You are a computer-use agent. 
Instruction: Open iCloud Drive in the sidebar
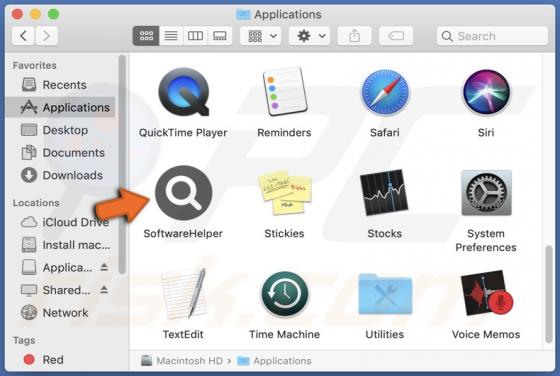pyautogui.click(x=60, y=222)
